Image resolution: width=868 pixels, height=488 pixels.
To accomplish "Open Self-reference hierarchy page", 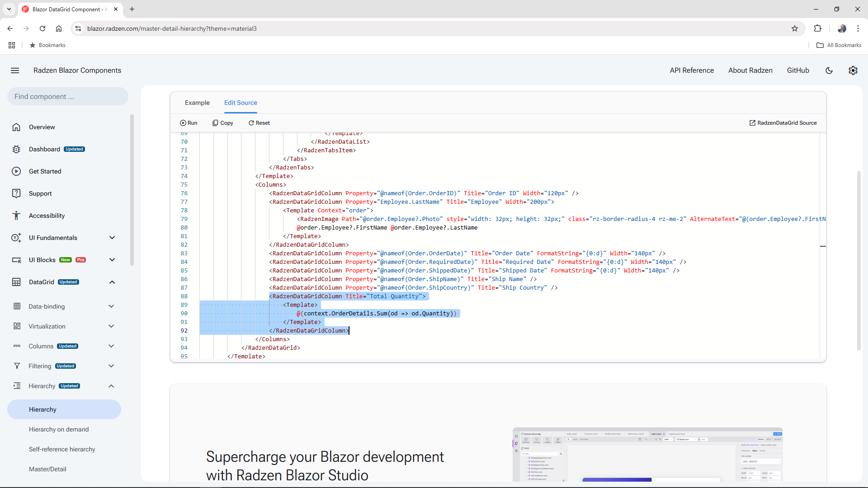I will [62, 449].
